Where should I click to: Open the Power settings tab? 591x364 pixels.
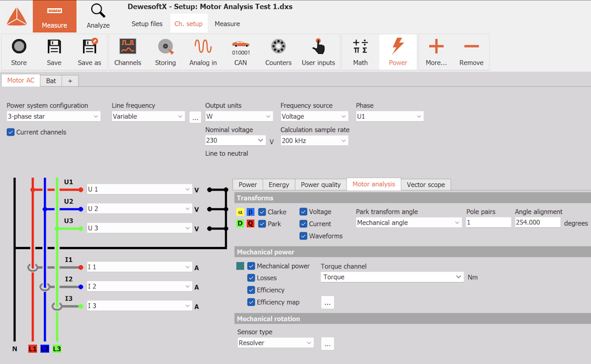click(248, 185)
